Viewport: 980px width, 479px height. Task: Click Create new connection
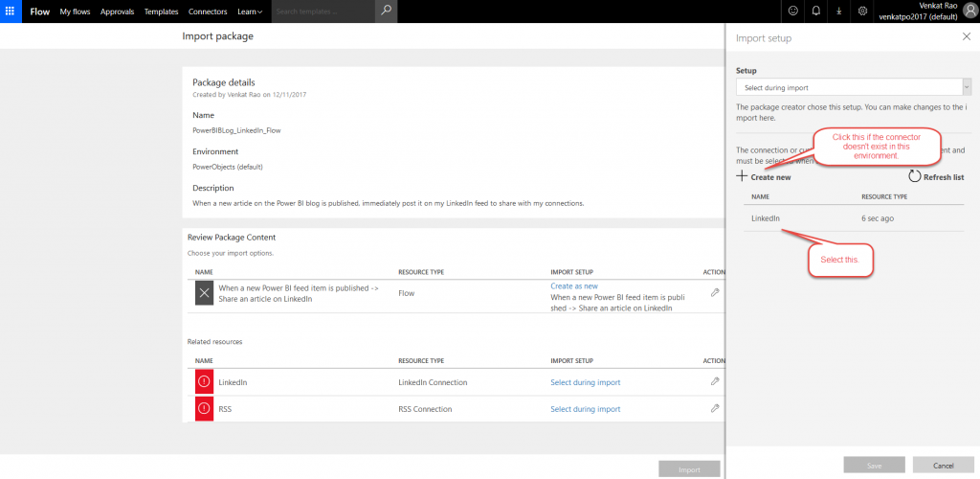click(764, 177)
